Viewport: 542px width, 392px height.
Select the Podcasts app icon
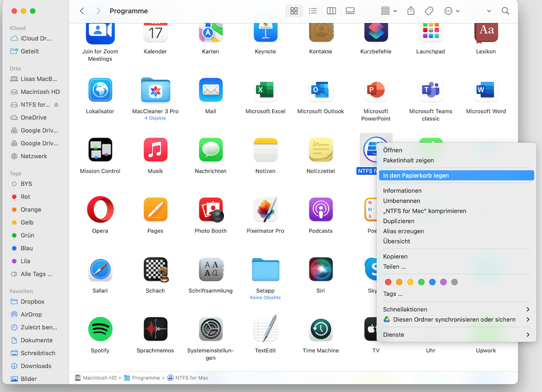[320, 210]
